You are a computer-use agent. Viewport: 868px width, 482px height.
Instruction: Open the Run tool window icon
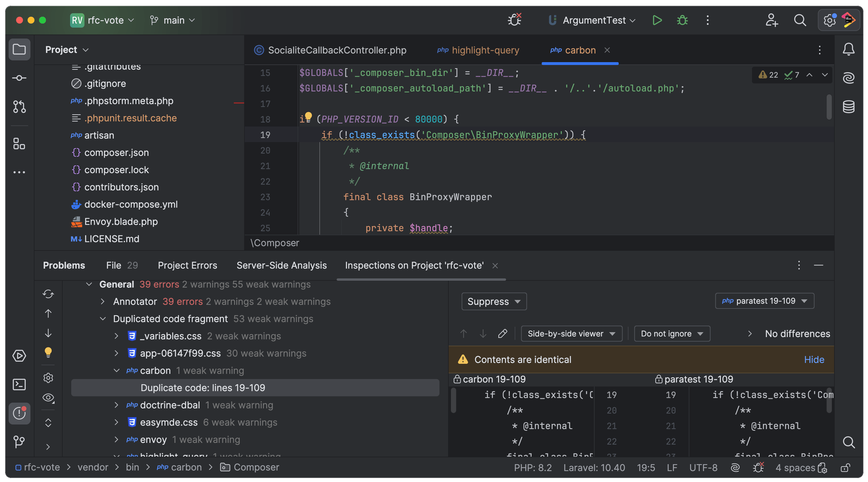[x=19, y=355]
